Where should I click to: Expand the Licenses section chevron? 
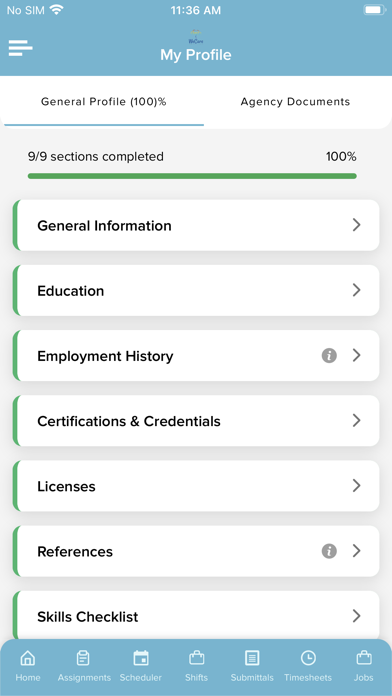[x=356, y=486]
